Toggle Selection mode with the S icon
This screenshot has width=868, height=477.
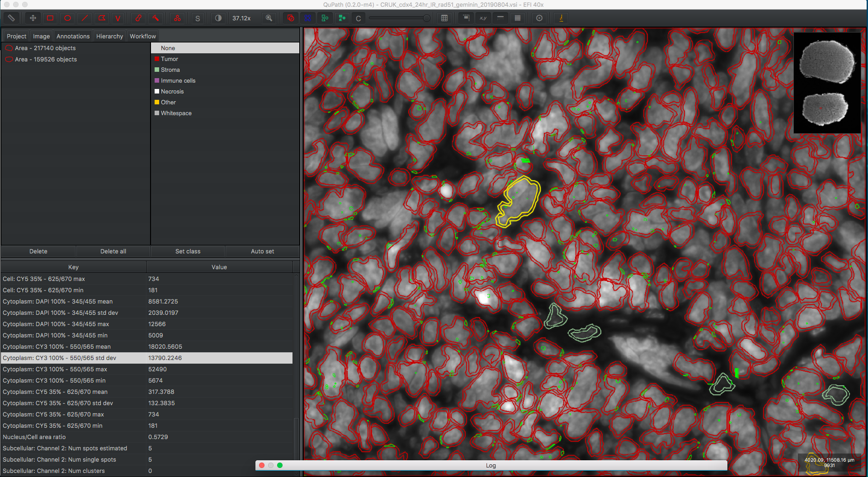[x=198, y=18]
